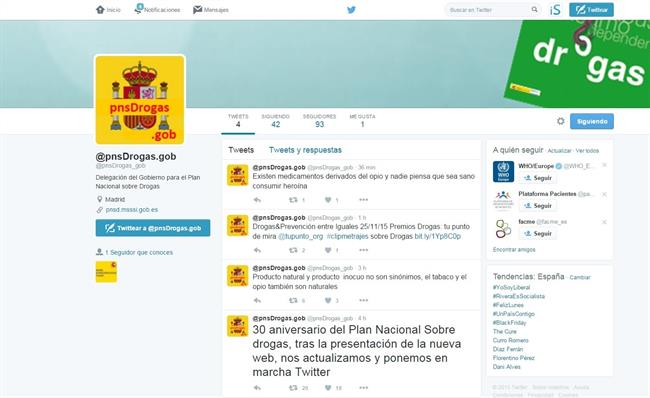Image resolution: width=650 pixels, height=398 pixels.
Task: Open the Siguiendo 42 tab
Action: [x=275, y=121]
